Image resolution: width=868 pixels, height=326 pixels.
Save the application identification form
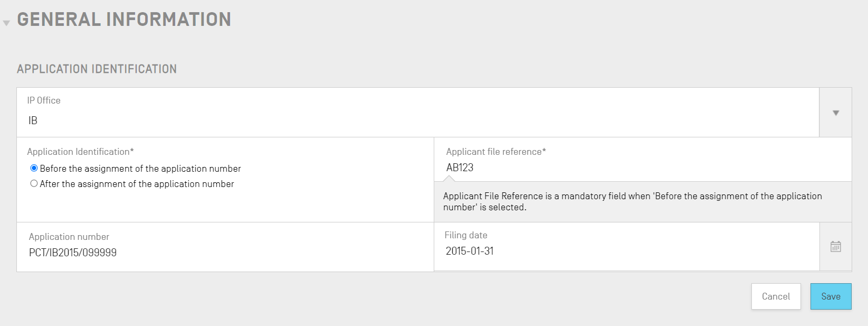click(x=831, y=296)
